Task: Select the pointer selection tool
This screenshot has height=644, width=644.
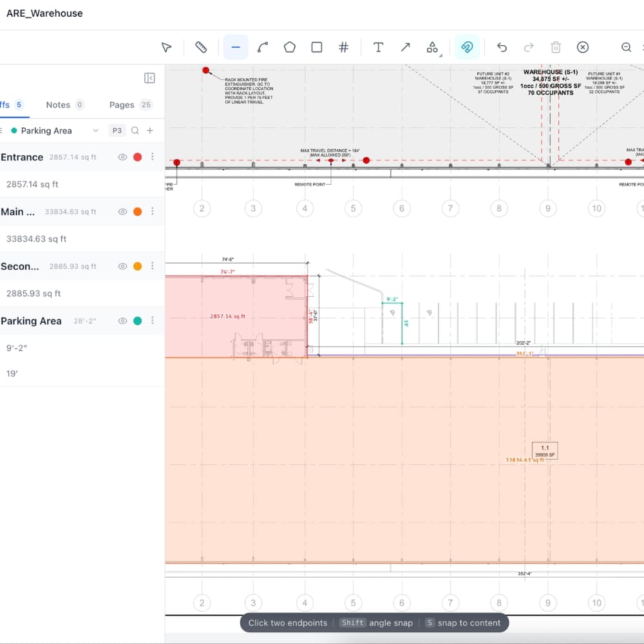Action: (166, 47)
